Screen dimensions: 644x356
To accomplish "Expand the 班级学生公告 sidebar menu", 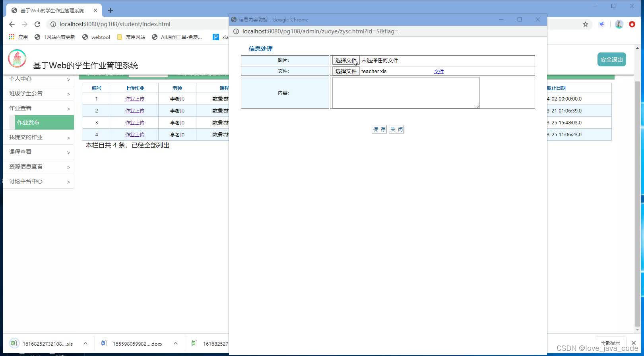I will pos(39,93).
